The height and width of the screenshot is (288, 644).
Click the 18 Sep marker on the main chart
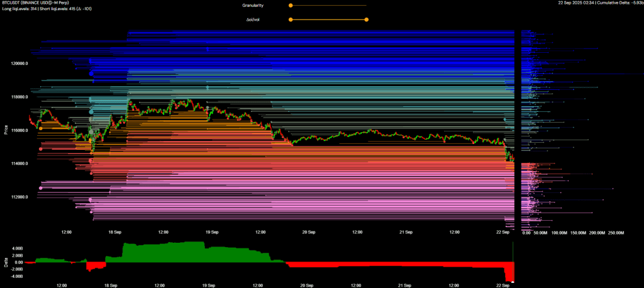tap(114, 232)
